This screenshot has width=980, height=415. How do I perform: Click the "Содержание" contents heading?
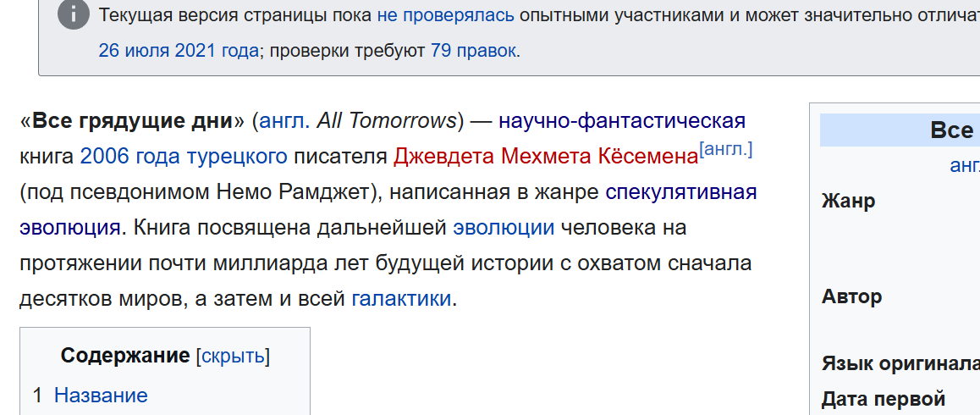pos(125,356)
